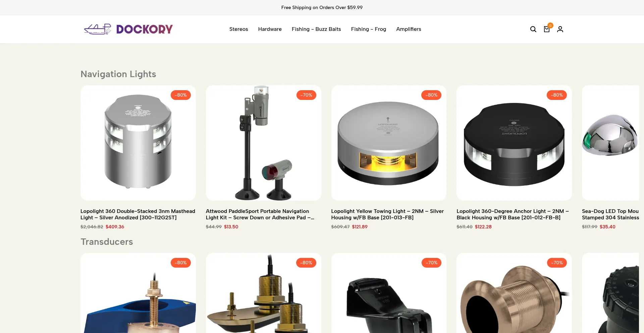Viewport: 644px width, 333px height.
Task: Open Lopolight 360 Double-Stacked Masthead Light title
Action: point(138,214)
